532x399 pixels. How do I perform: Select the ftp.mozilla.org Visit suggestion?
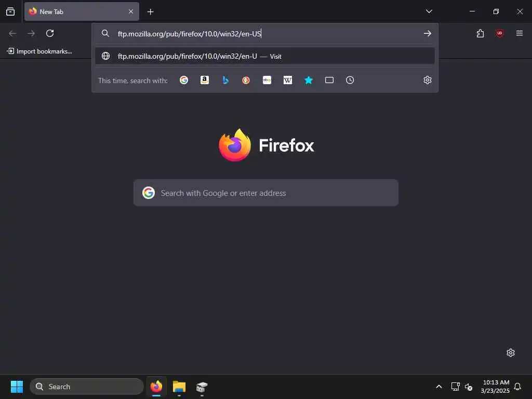[264, 56]
